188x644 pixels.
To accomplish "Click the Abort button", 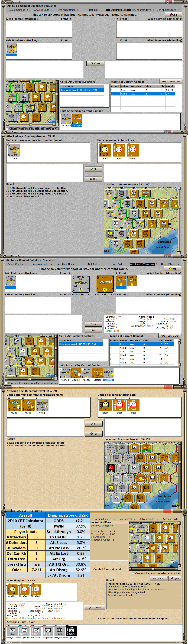I will (93, 324).
